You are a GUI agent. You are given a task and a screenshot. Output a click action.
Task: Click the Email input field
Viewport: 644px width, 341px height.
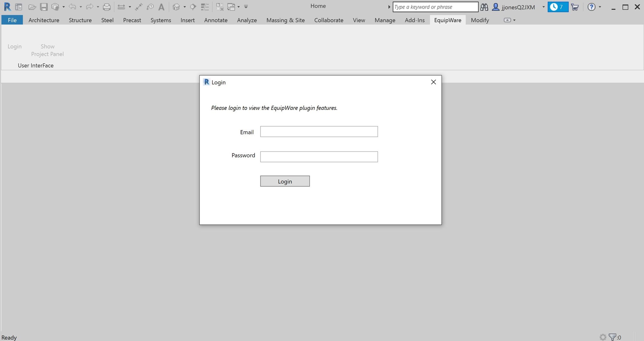click(x=319, y=132)
